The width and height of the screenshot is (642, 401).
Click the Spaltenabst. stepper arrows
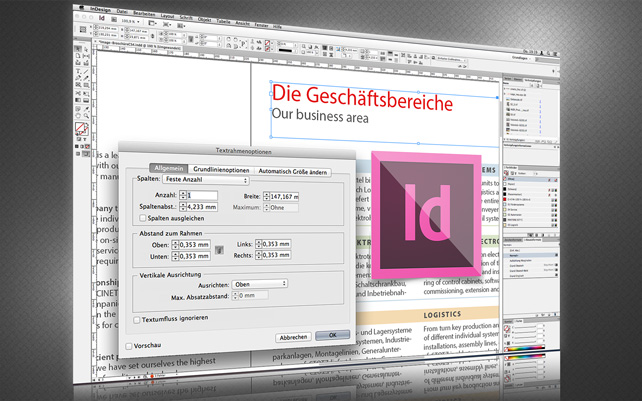pos(183,207)
